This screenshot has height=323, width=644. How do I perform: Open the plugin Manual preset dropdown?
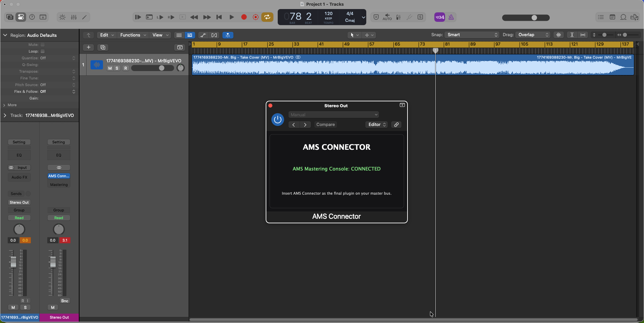(x=334, y=115)
